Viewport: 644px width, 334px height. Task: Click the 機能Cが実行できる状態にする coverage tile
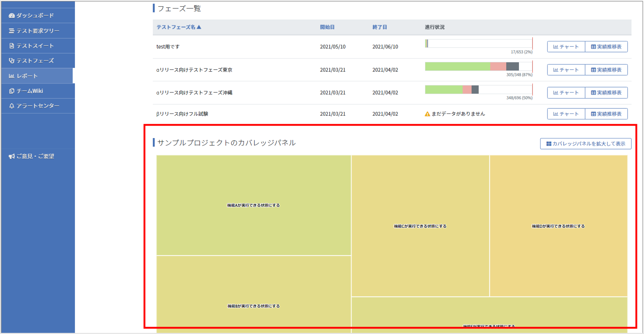420,226
